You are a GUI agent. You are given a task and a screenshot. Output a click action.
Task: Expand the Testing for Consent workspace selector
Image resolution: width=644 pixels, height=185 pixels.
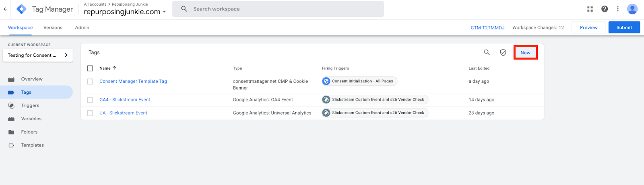click(38, 55)
